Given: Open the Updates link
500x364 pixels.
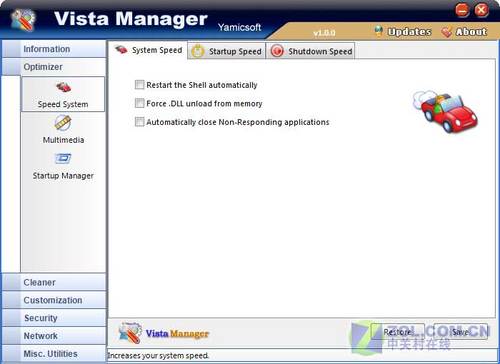Looking at the screenshot, I should point(409,32).
